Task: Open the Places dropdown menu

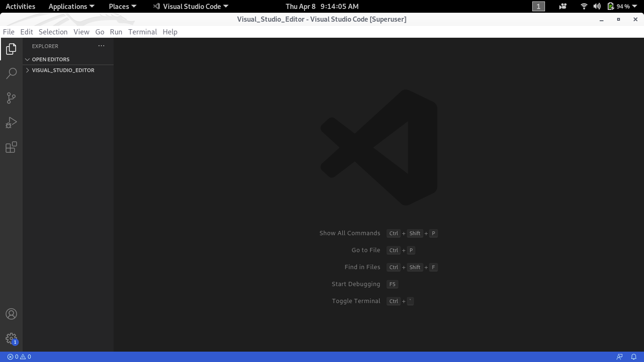Action: 123,6
